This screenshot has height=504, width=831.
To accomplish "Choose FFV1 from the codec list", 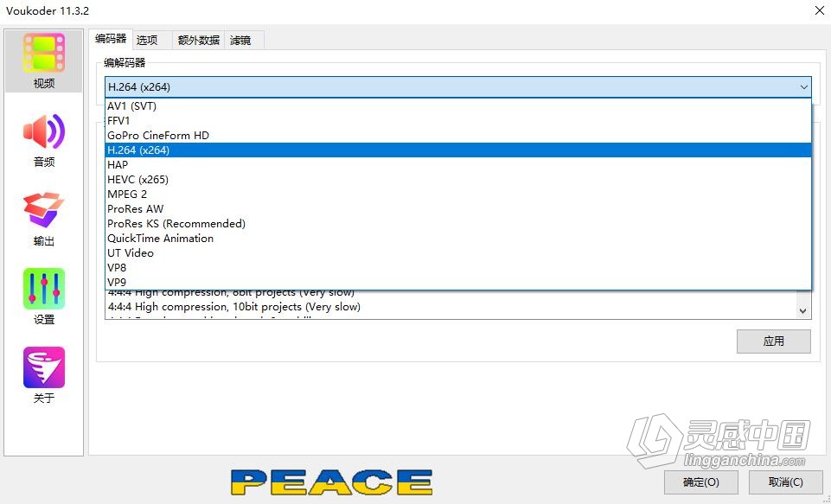I will 458,121.
